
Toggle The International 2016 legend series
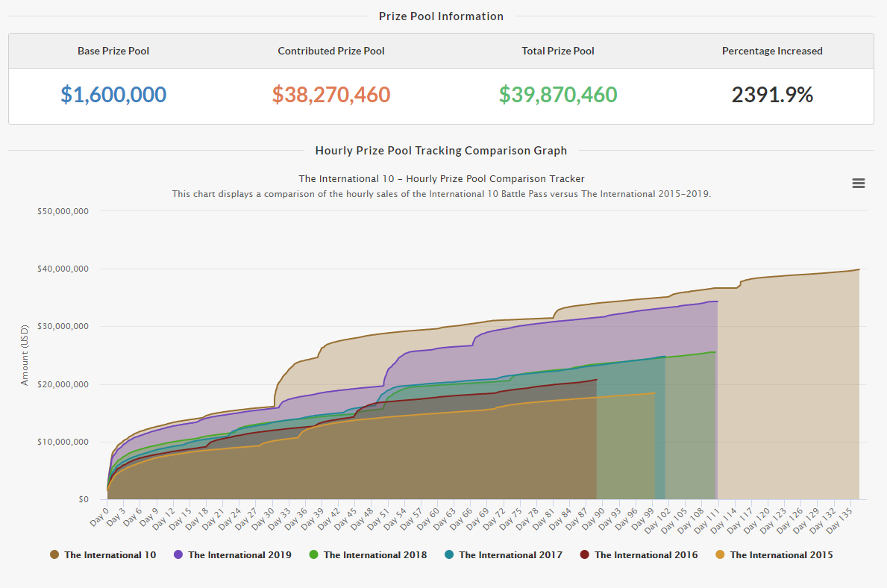pos(639,554)
